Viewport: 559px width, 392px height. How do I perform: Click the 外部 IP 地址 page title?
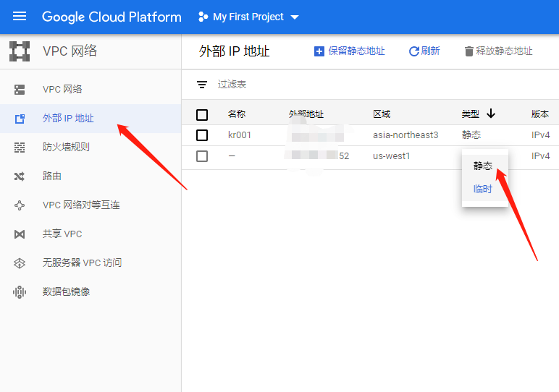pyautogui.click(x=234, y=51)
